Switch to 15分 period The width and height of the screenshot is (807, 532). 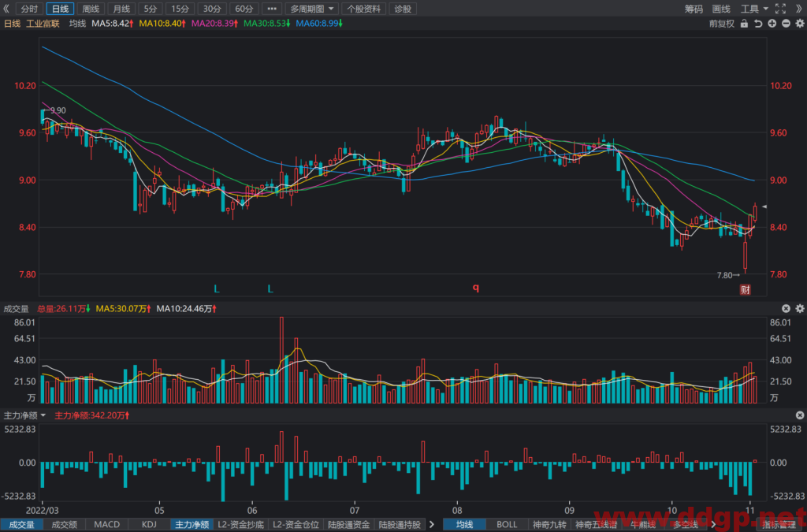pyautogui.click(x=180, y=9)
